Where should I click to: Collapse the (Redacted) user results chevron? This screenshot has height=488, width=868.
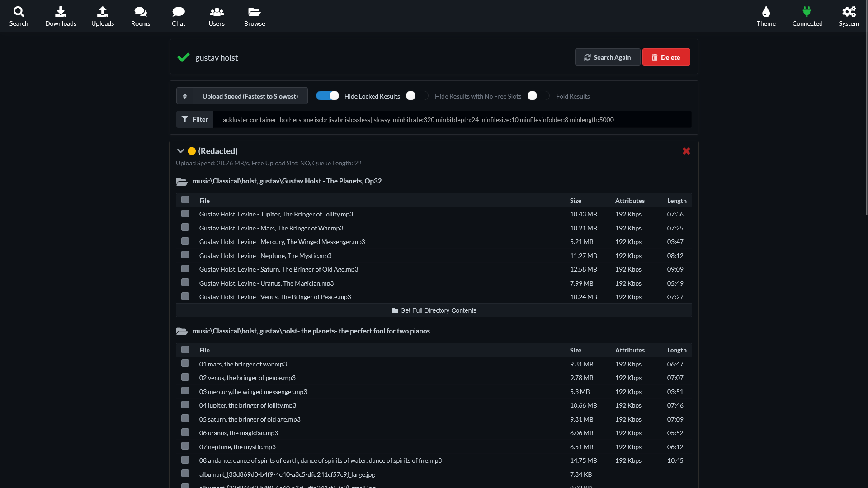tap(180, 151)
